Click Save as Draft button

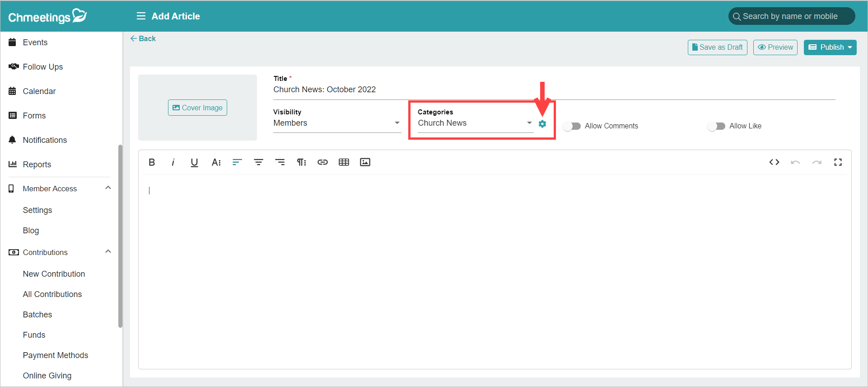[x=718, y=47]
